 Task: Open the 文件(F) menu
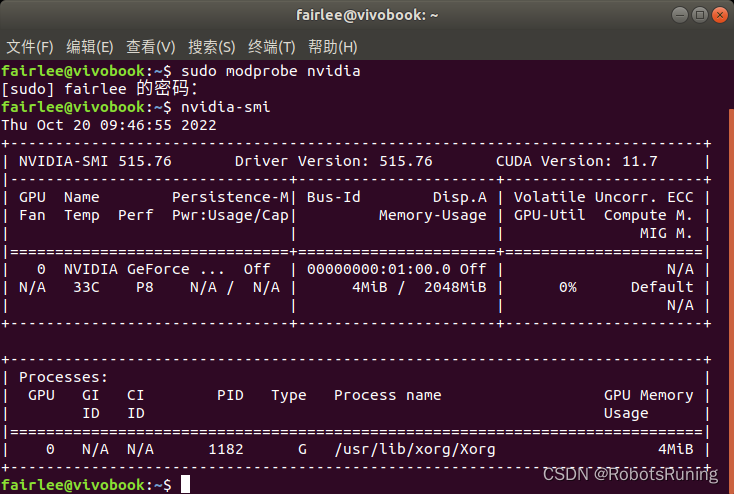point(30,47)
